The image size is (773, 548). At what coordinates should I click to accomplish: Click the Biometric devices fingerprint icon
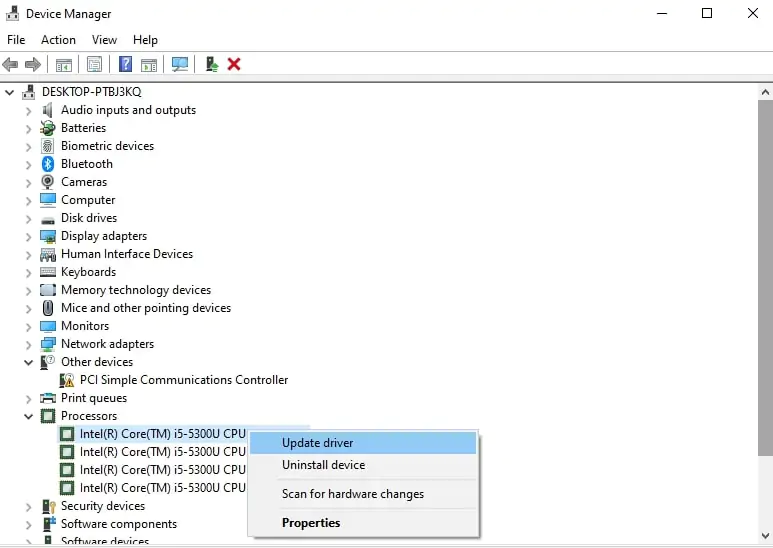pyautogui.click(x=48, y=146)
